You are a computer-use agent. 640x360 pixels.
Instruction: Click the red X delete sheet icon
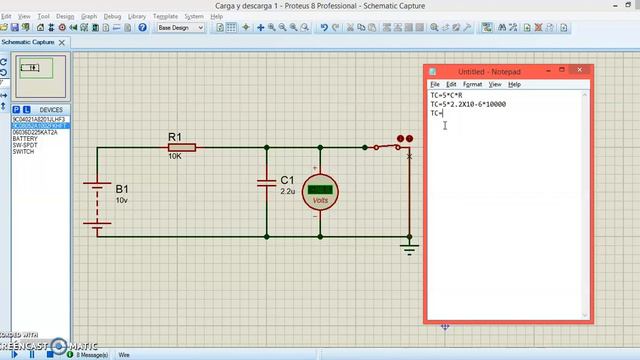coord(538,27)
